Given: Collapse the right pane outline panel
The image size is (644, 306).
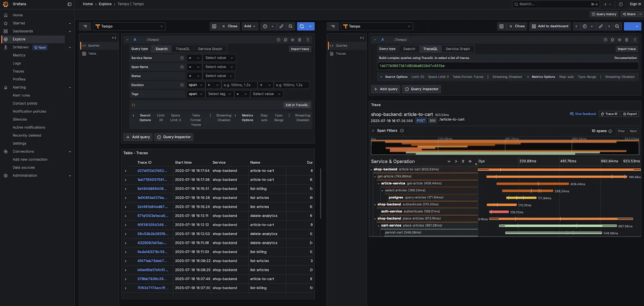Looking at the screenshot, I should pyautogui.click(x=362, y=38).
